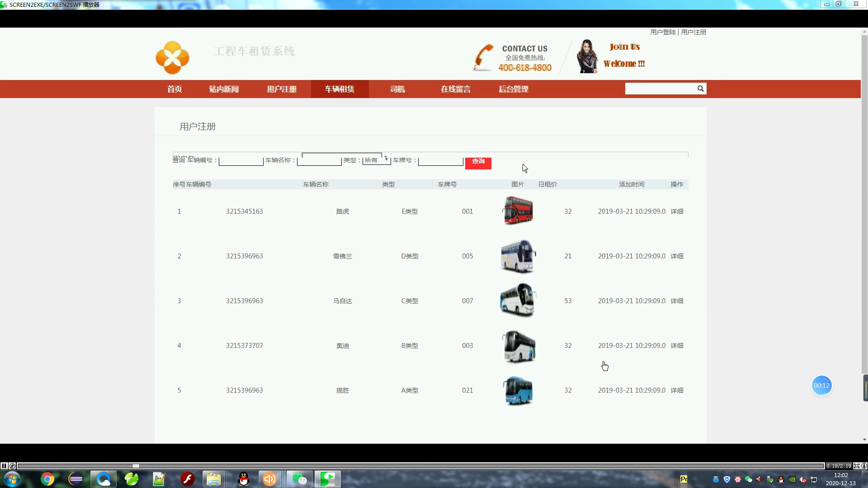This screenshot has width=868, height=488.
Task: Open the green Screen2SWF player taskbar icon
Action: pyautogui.click(x=328, y=479)
